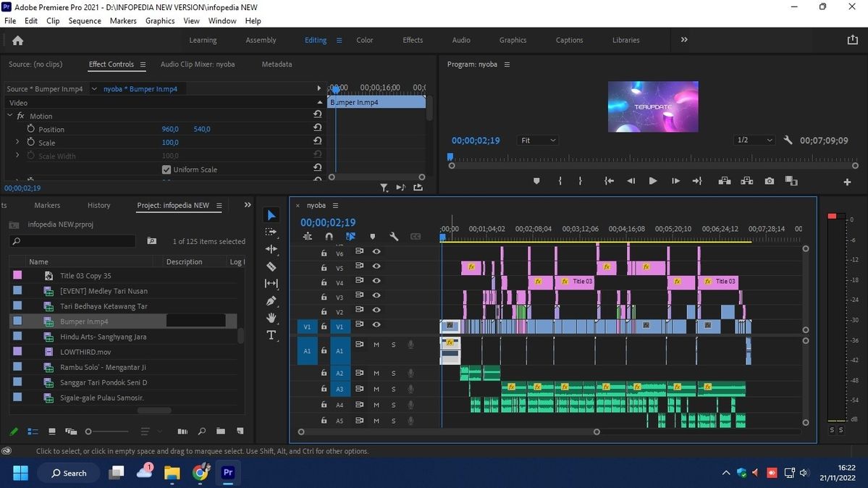Click Go to In point
Screen dimensions: 868x488
609,181
